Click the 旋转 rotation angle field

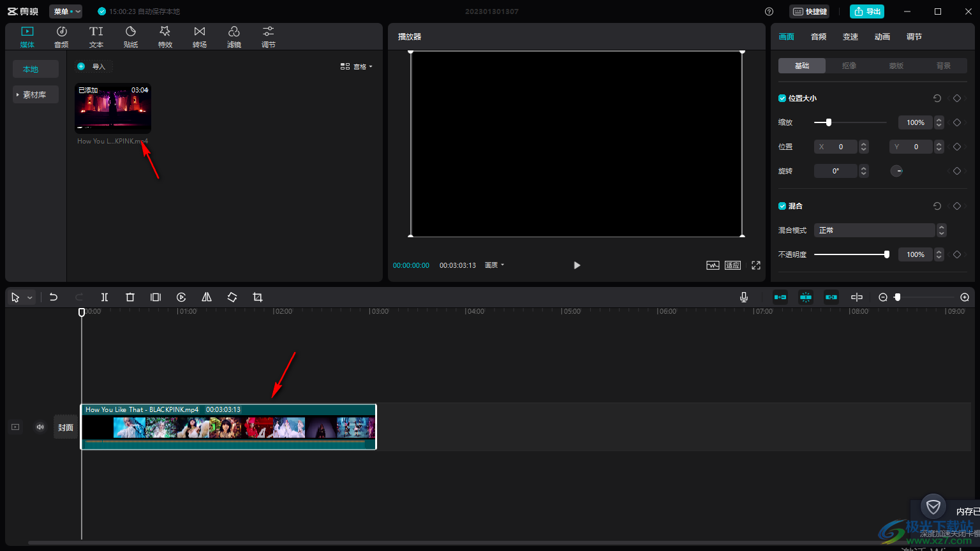[x=836, y=171]
